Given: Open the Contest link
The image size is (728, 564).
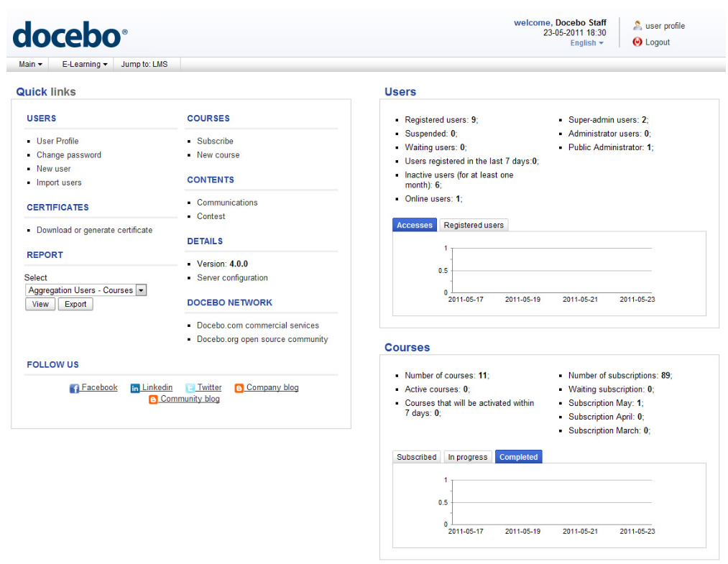Looking at the screenshot, I should (x=211, y=216).
